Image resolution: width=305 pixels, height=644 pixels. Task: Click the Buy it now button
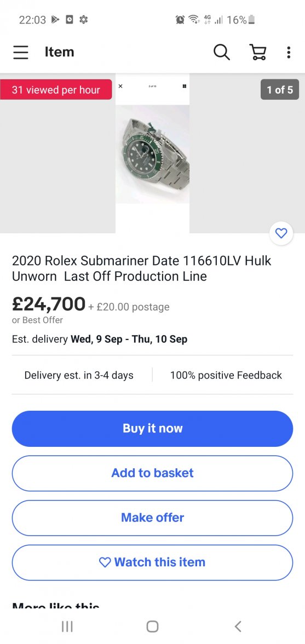[x=152, y=428]
